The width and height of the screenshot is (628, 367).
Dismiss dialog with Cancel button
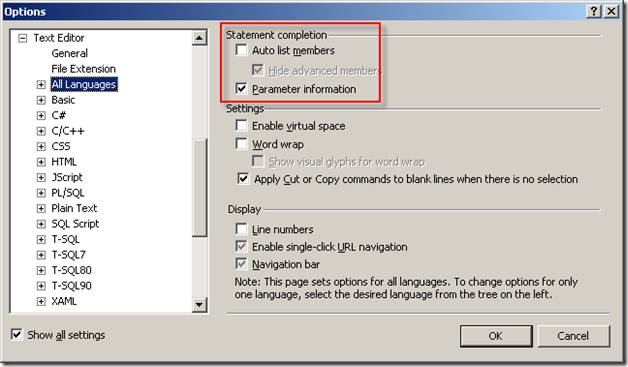573,336
